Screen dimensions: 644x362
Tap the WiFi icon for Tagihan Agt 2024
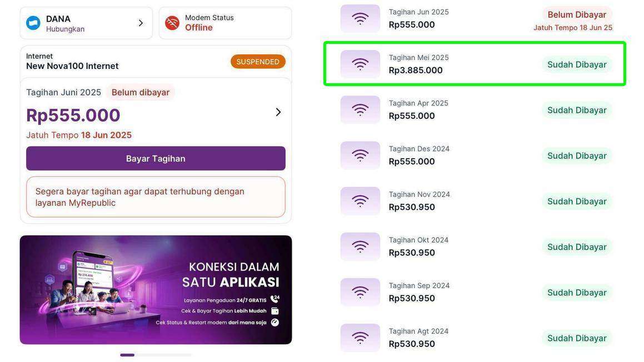click(360, 337)
